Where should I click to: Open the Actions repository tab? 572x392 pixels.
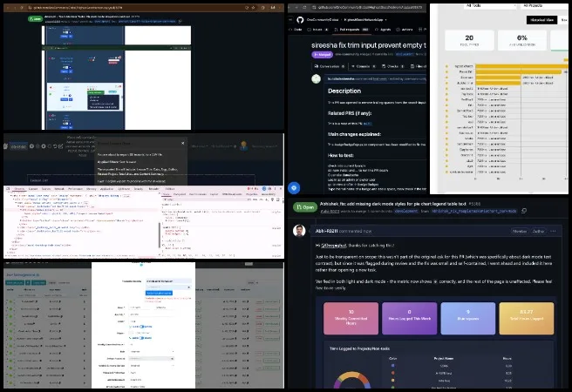[405, 30]
